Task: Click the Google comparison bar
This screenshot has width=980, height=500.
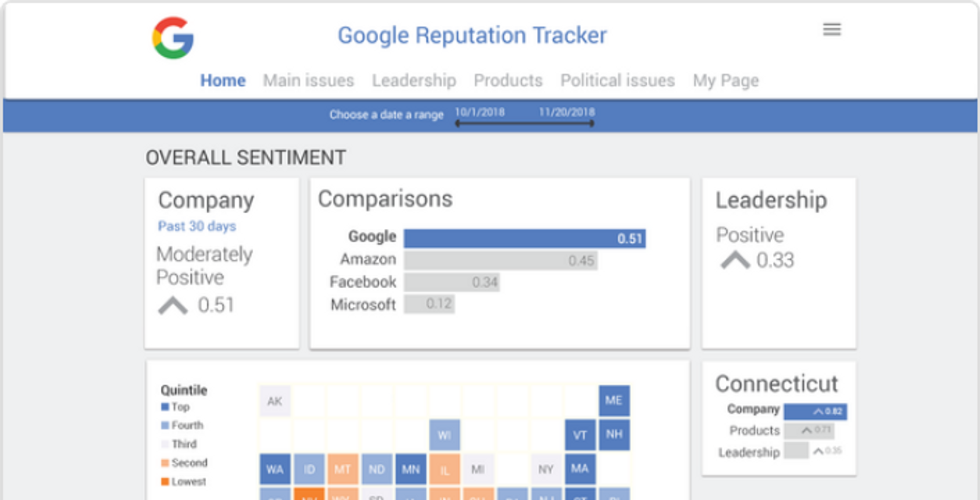Action: [x=525, y=238]
